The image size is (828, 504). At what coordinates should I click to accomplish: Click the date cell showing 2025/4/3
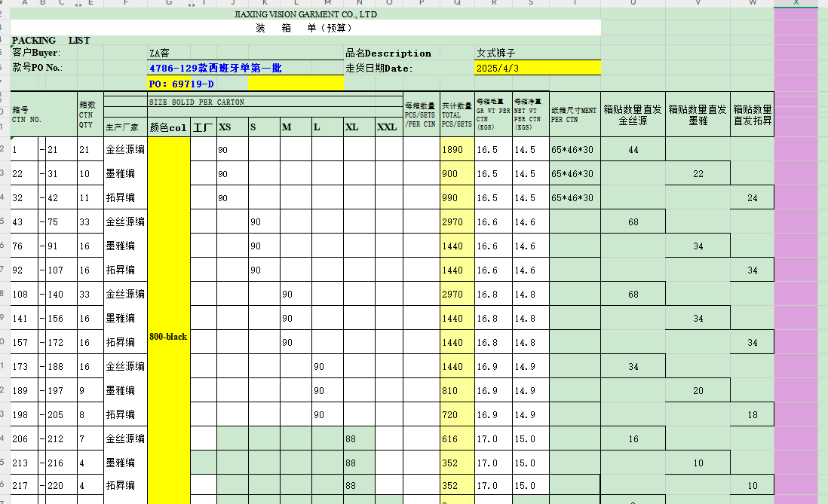[537, 68]
